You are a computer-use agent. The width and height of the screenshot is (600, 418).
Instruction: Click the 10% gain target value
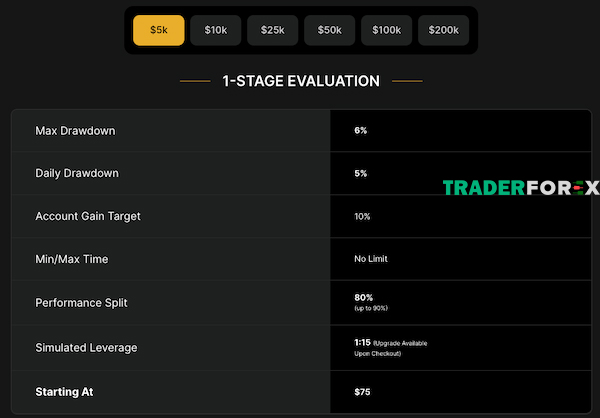(x=363, y=216)
